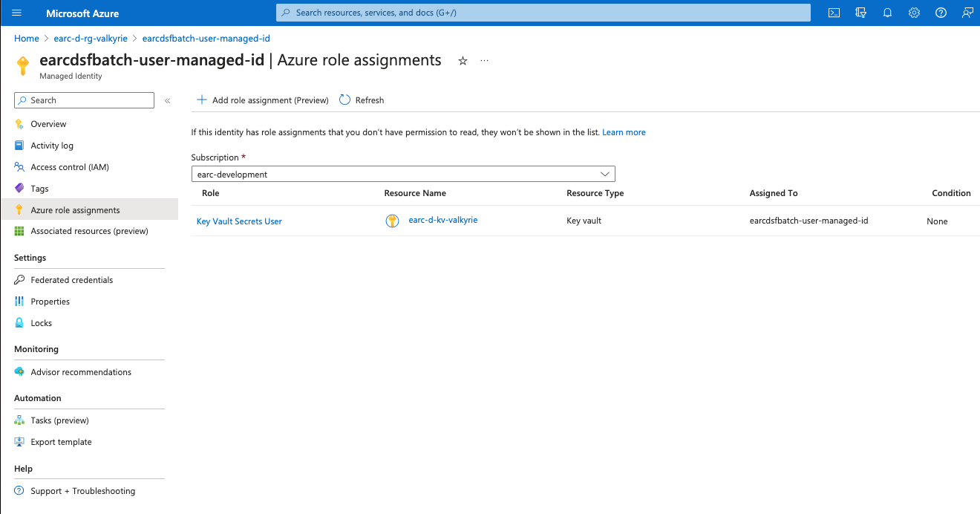Go to Home breadcrumb link
Screen dimensions: 980x514
[x=27, y=38]
